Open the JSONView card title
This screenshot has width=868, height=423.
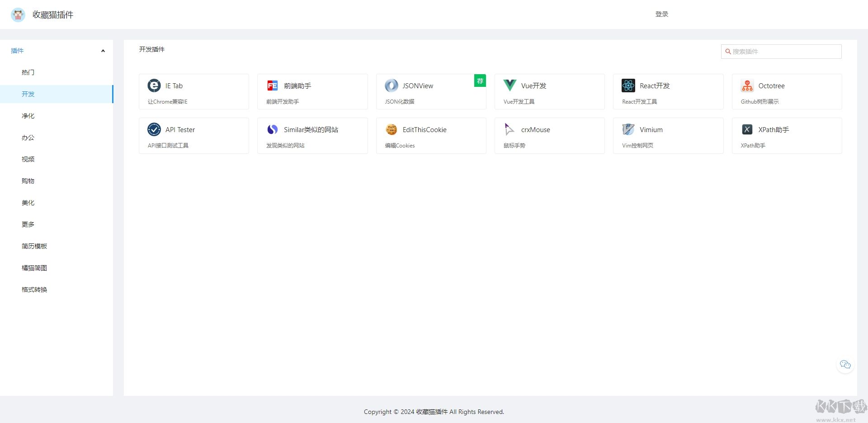point(418,86)
